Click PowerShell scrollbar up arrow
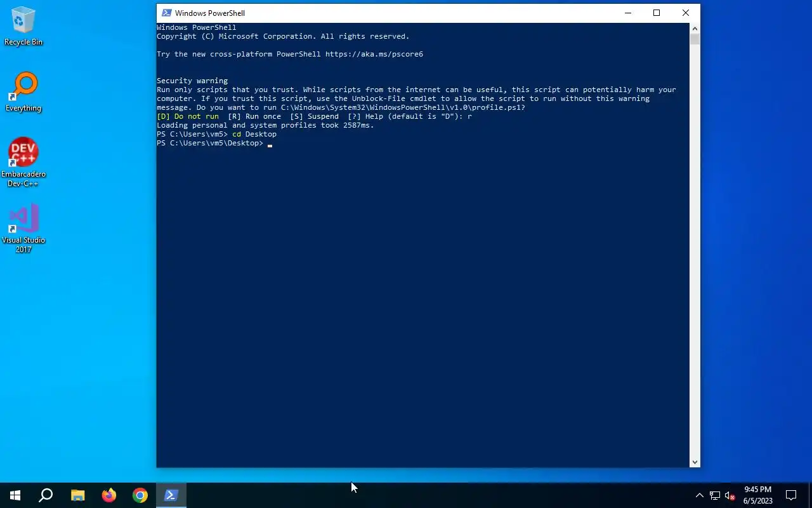 coord(695,29)
